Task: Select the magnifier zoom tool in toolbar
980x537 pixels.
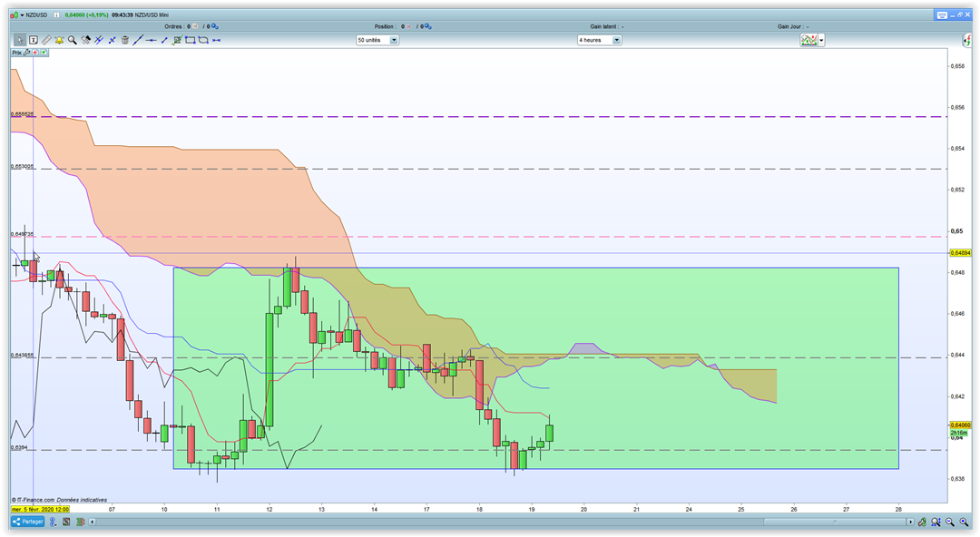Action: point(73,40)
